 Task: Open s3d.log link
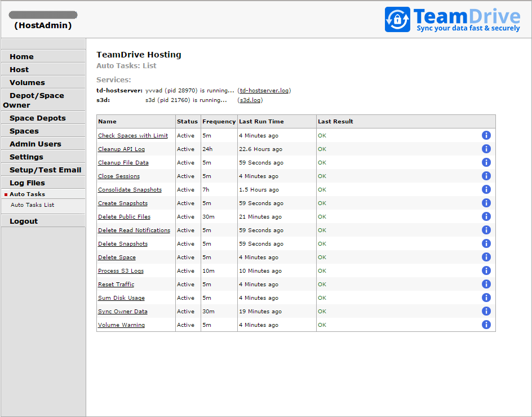pyautogui.click(x=250, y=100)
